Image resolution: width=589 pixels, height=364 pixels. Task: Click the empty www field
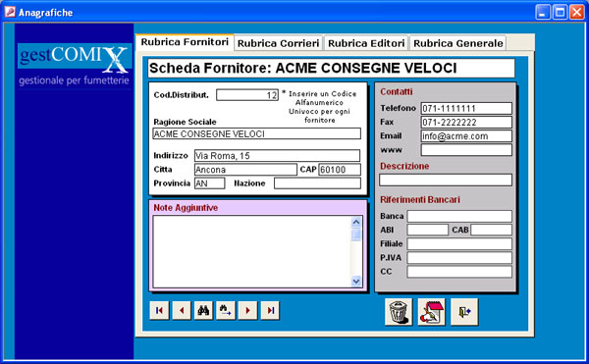coord(466,150)
